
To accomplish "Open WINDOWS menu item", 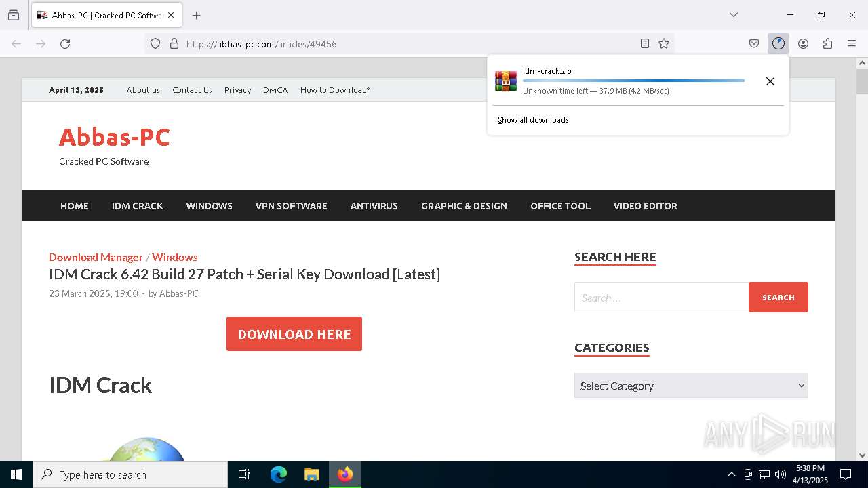I will (210, 206).
